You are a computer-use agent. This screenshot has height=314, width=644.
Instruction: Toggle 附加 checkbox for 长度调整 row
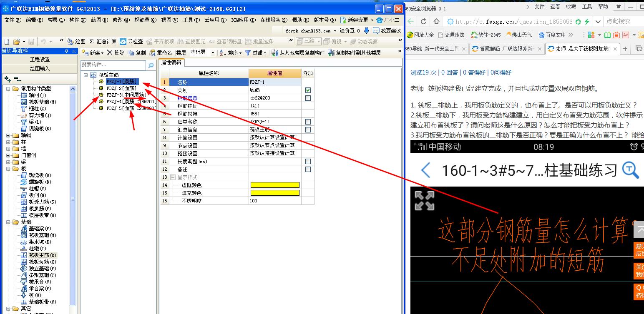coord(308,161)
